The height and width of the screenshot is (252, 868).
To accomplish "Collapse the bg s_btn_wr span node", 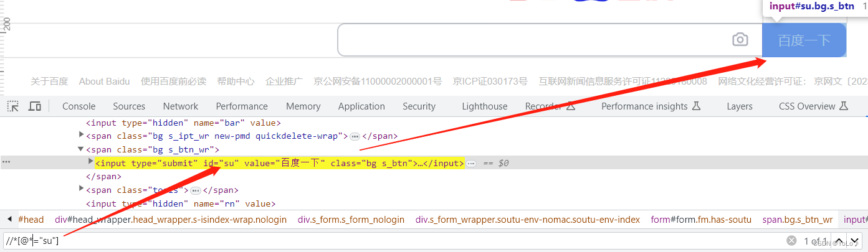I will [x=81, y=149].
